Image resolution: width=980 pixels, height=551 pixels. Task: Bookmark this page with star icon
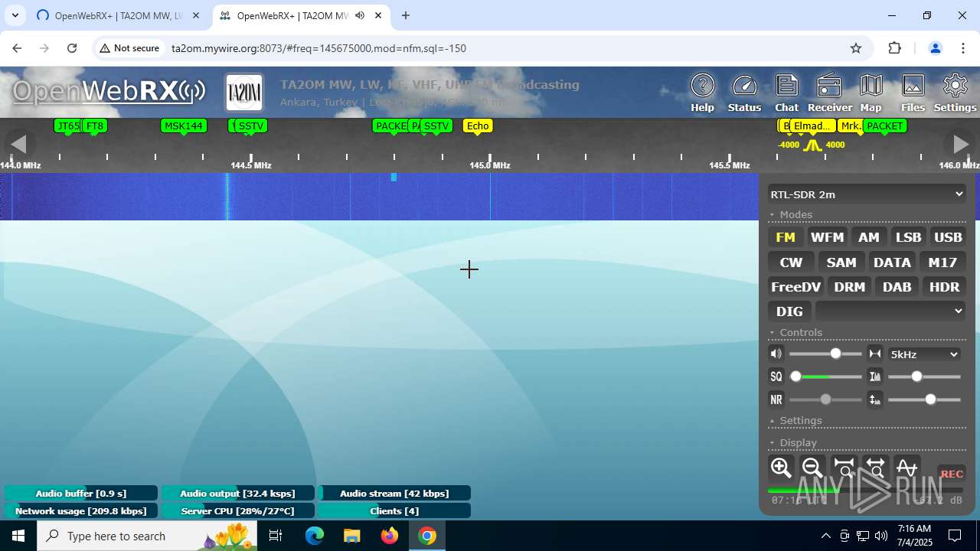(856, 48)
